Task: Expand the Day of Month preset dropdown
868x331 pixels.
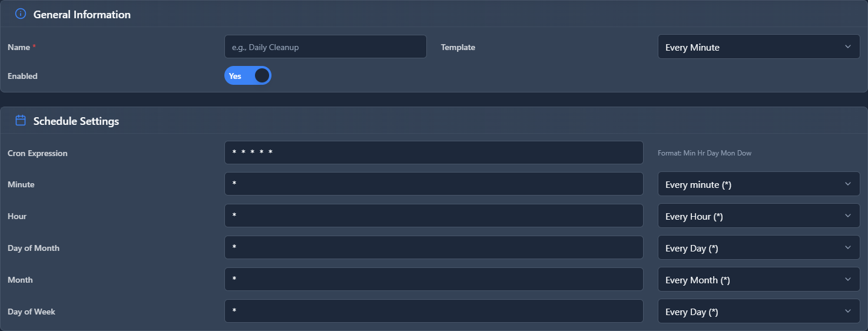Action: coord(758,248)
